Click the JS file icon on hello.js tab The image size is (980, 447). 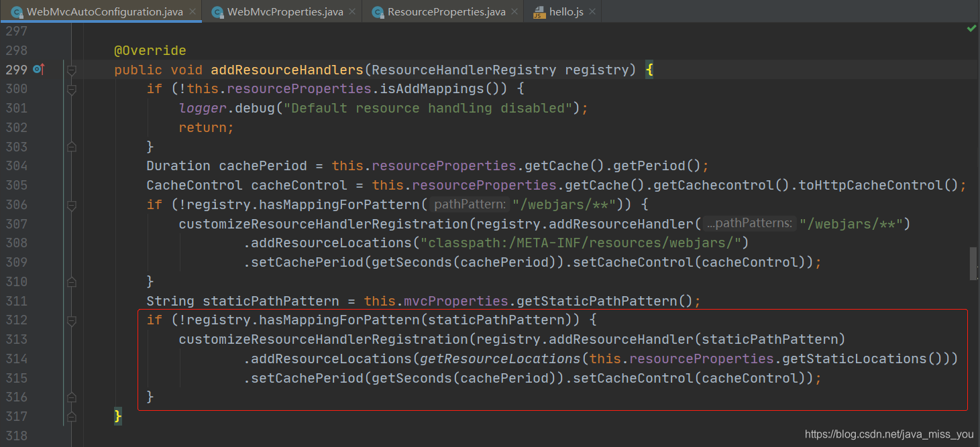click(x=539, y=12)
